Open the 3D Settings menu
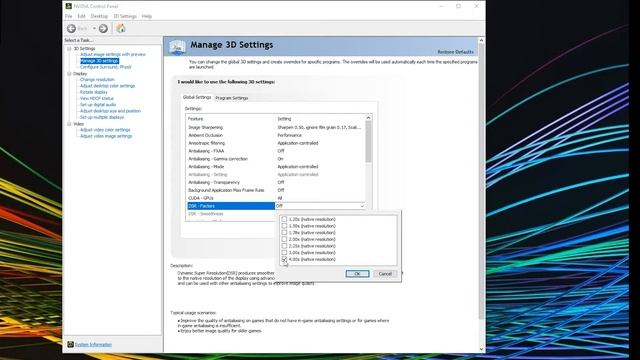Viewport: 640px width, 360px height. 125,16
